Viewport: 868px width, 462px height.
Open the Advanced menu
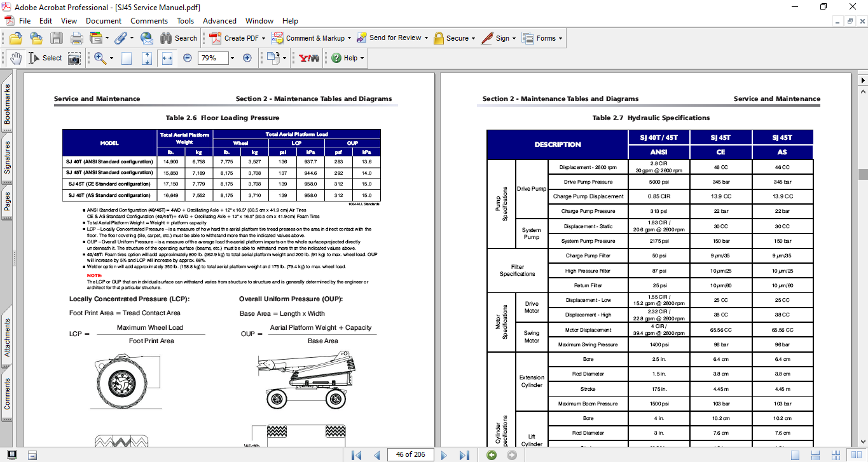(x=218, y=21)
